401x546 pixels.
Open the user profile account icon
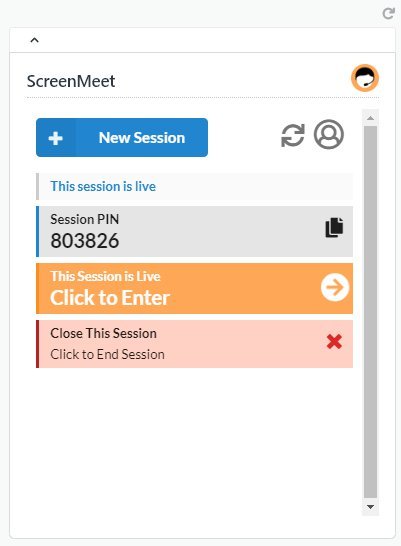coord(329,134)
